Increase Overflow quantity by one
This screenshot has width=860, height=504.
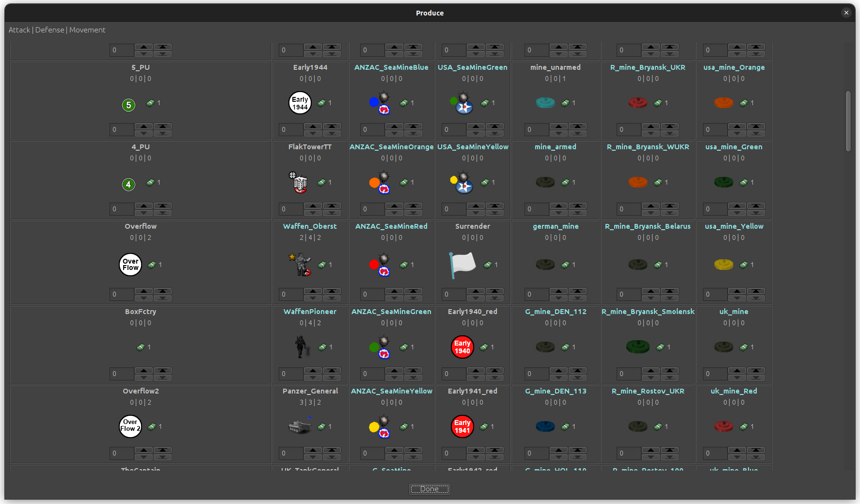coord(144,291)
